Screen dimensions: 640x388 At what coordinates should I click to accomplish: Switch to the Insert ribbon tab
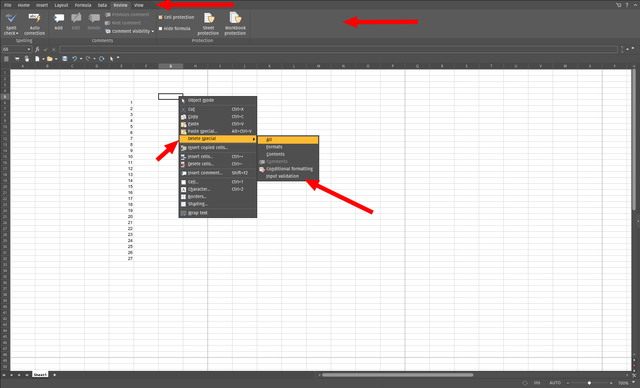(x=42, y=5)
